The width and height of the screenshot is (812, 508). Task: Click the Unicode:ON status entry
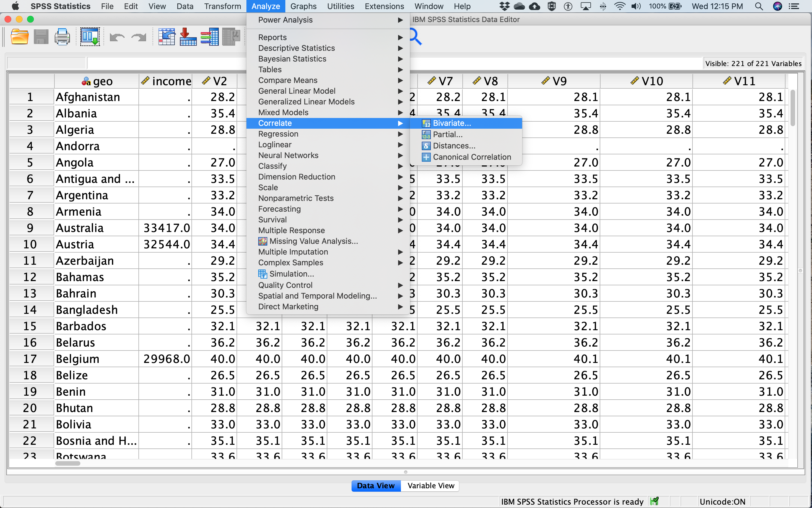(x=722, y=502)
